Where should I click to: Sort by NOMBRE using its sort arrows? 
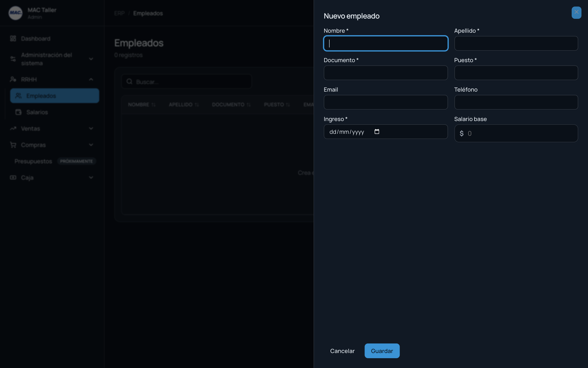click(x=154, y=105)
